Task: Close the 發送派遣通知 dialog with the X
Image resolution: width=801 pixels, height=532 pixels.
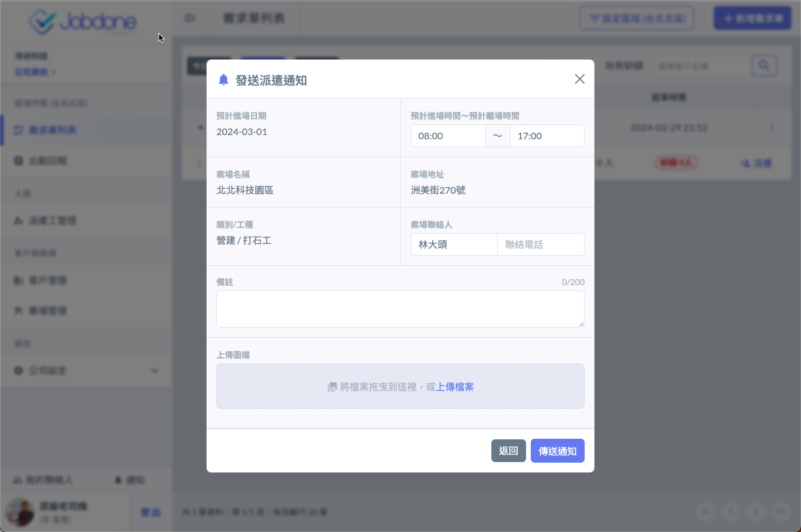Action: tap(579, 79)
